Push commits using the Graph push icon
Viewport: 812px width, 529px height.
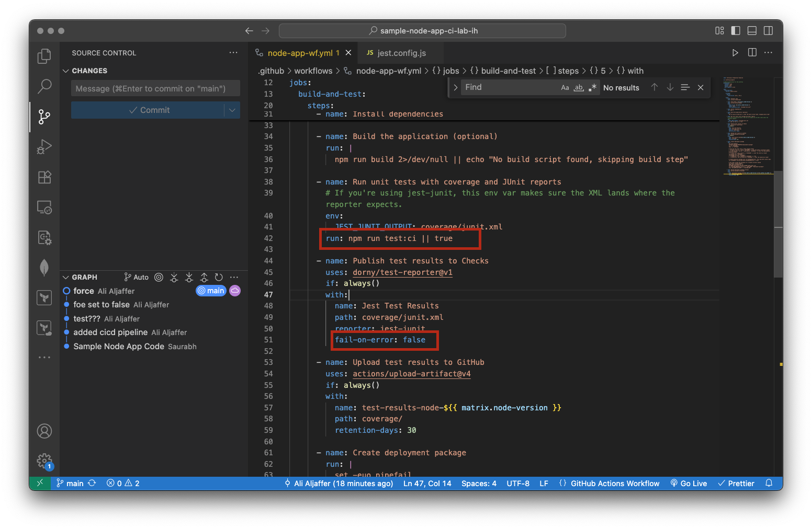coord(204,277)
